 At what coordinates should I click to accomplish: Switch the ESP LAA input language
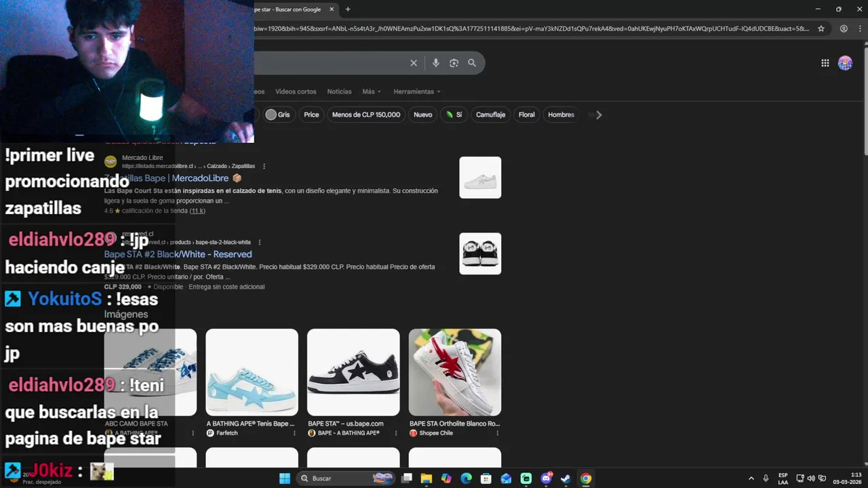(783, 479)
